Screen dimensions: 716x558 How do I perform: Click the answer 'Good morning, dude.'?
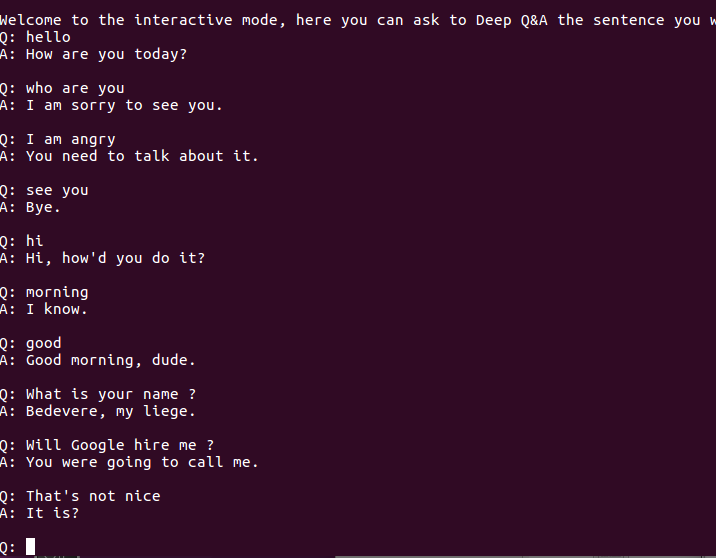point(111,360)
